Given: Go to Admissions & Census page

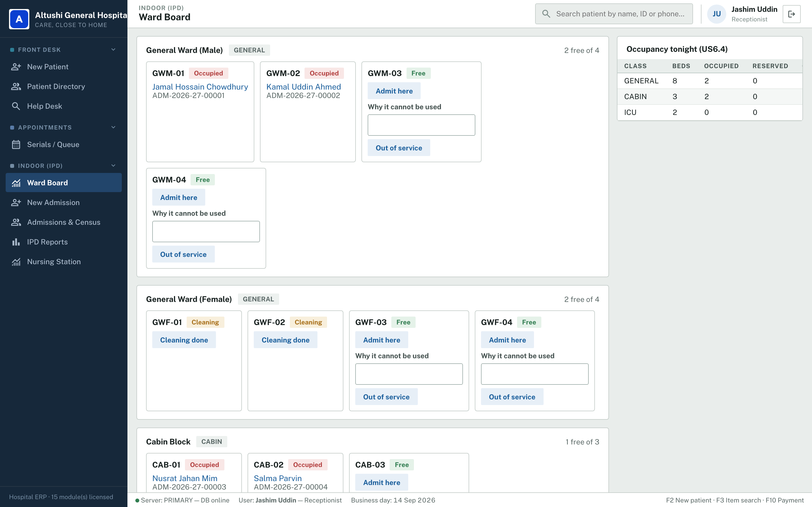Looking at the screenshot, I should click(x=64, y=222).
